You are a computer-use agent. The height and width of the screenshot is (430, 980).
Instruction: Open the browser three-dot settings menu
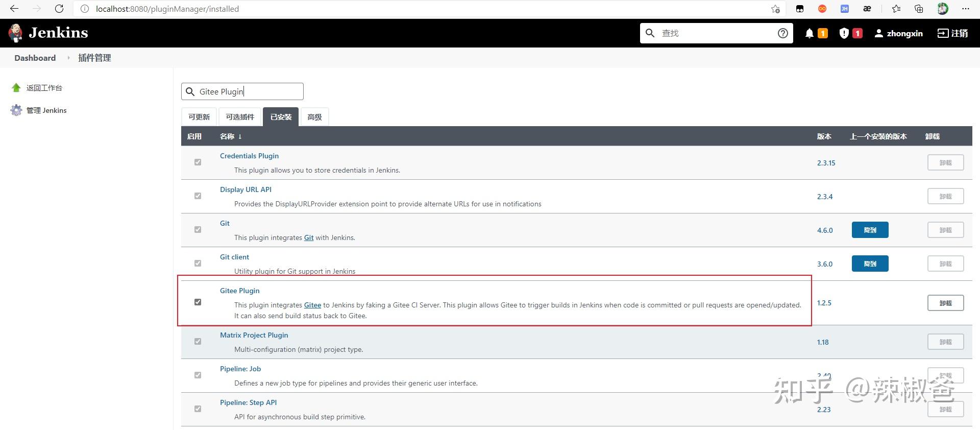pos(965,9)
